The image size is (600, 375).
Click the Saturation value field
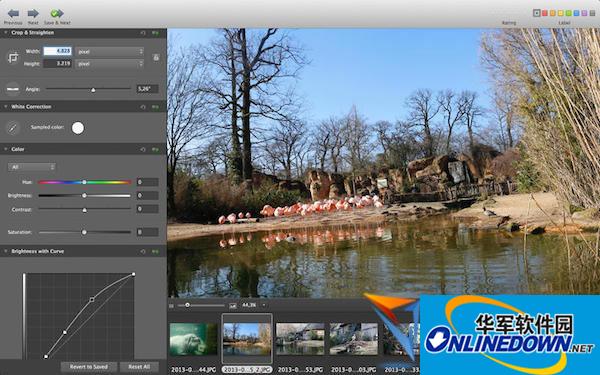[x=147, y=232]
